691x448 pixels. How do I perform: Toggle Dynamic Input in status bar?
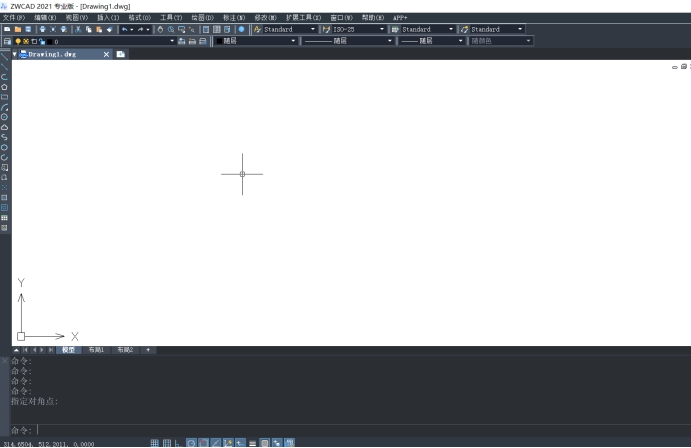[240, 443]
